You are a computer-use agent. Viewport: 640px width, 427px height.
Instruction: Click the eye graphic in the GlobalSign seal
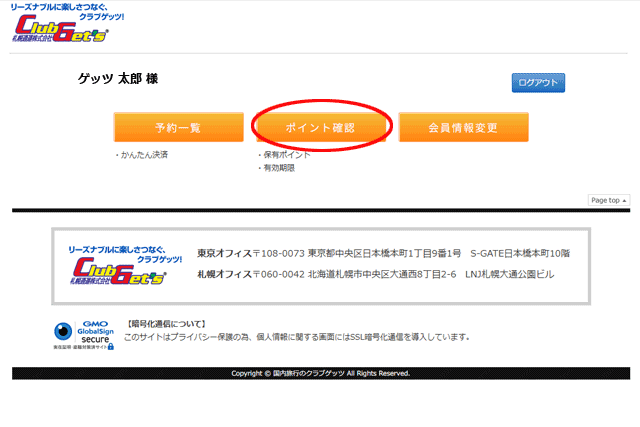[x=64, y=331]
